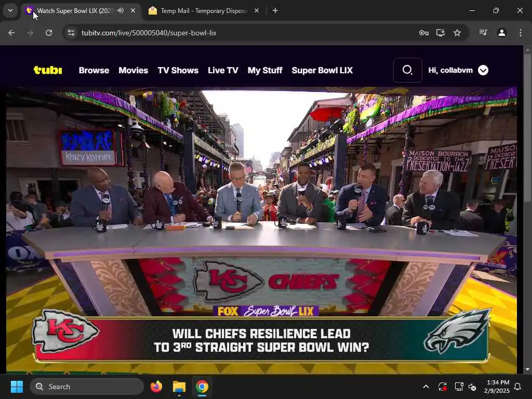
Task: Switch to the Temp Mail tab
Action: 204,10
